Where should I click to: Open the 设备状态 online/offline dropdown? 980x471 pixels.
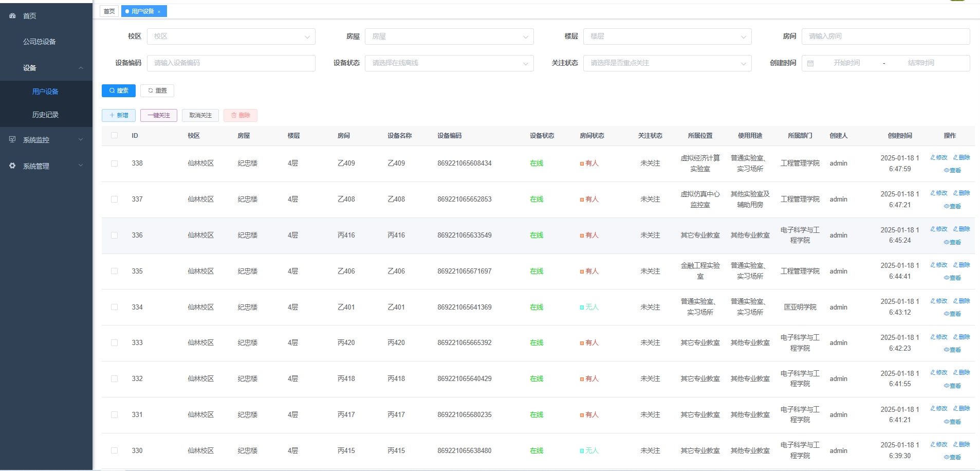(449, 63)
